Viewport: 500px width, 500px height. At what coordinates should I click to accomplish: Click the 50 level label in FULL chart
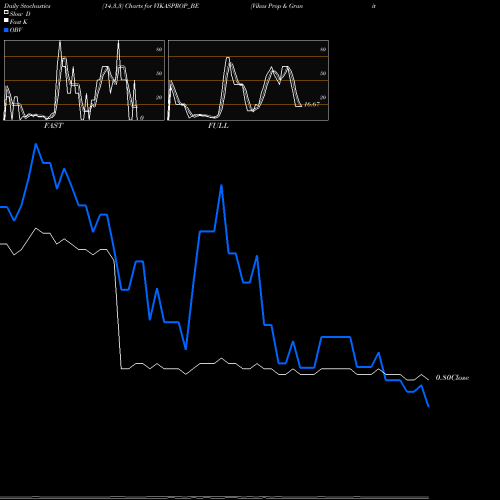[323, 73]
